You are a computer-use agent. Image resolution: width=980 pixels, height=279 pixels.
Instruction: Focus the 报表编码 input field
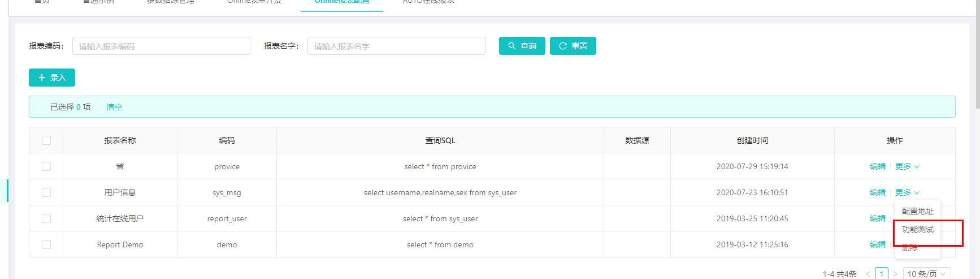tap(161, 46)
